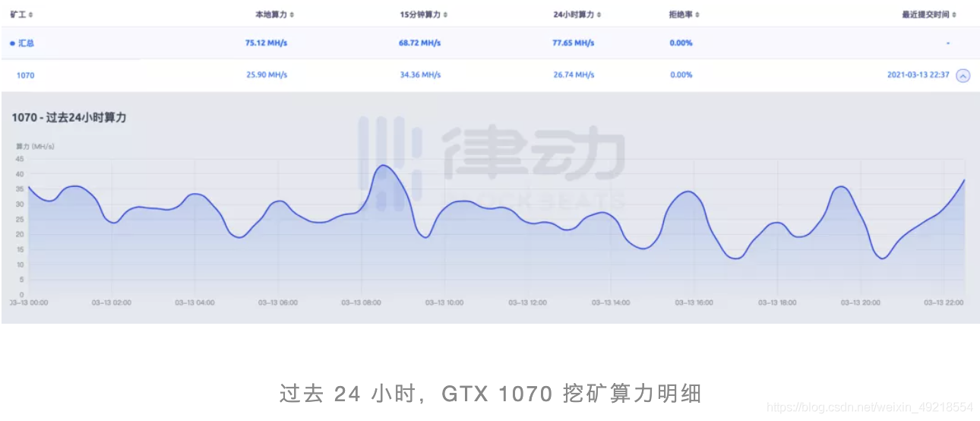Click the 2021-03-13 22:37 submit time
This screenshot has width=980, height=421.
coord(918,75)
